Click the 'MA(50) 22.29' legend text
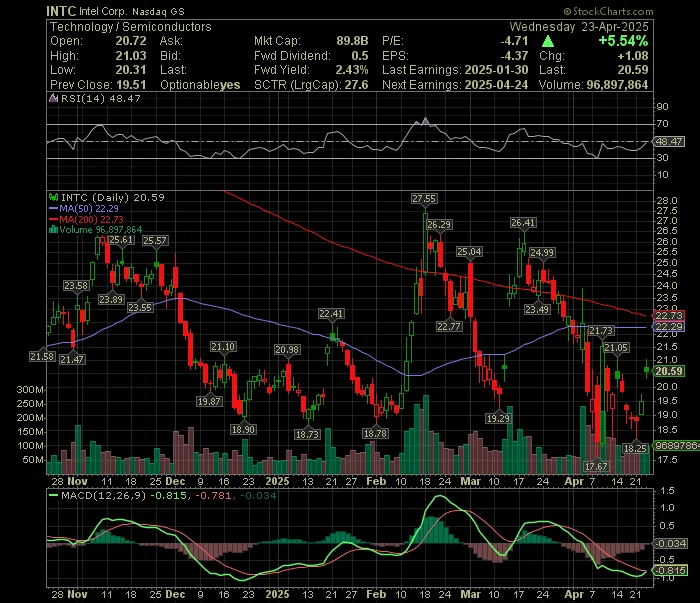700x603 pixels. click(89, 208)
